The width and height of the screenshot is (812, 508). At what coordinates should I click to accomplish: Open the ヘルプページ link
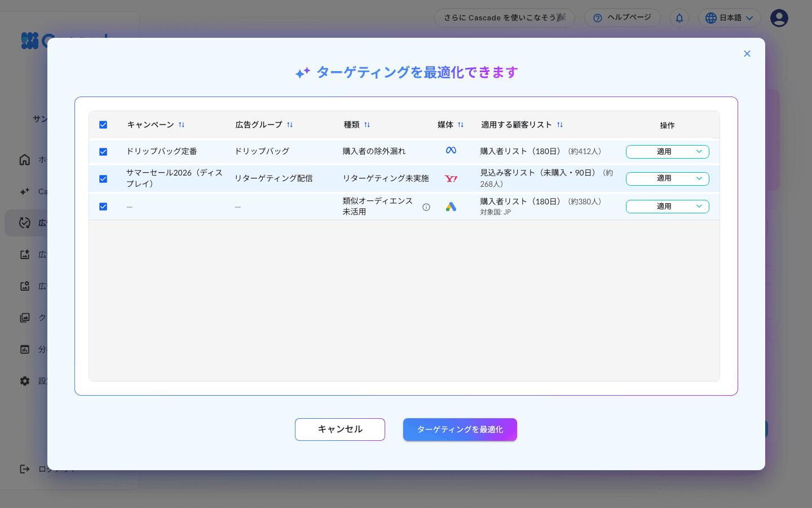point(623,17)
